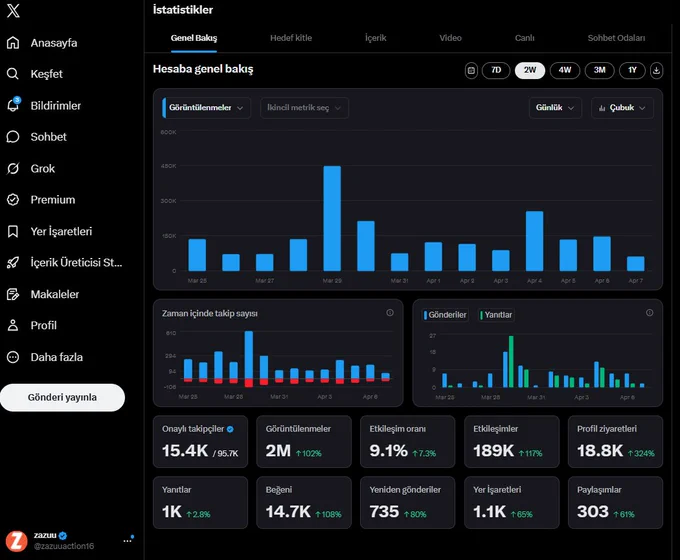The image size is (680, 560).
Task: Open Bildirimler bell icon
Action: click(13, 105)
